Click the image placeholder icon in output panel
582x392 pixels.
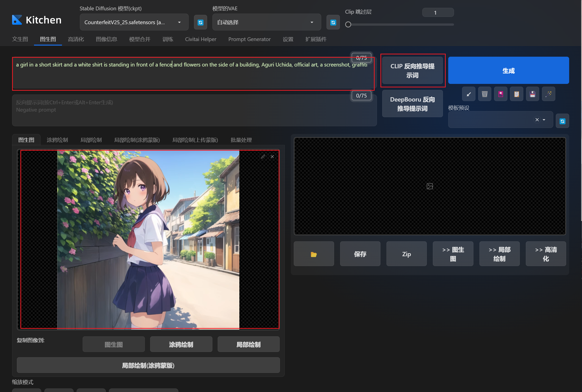(430, 186)
